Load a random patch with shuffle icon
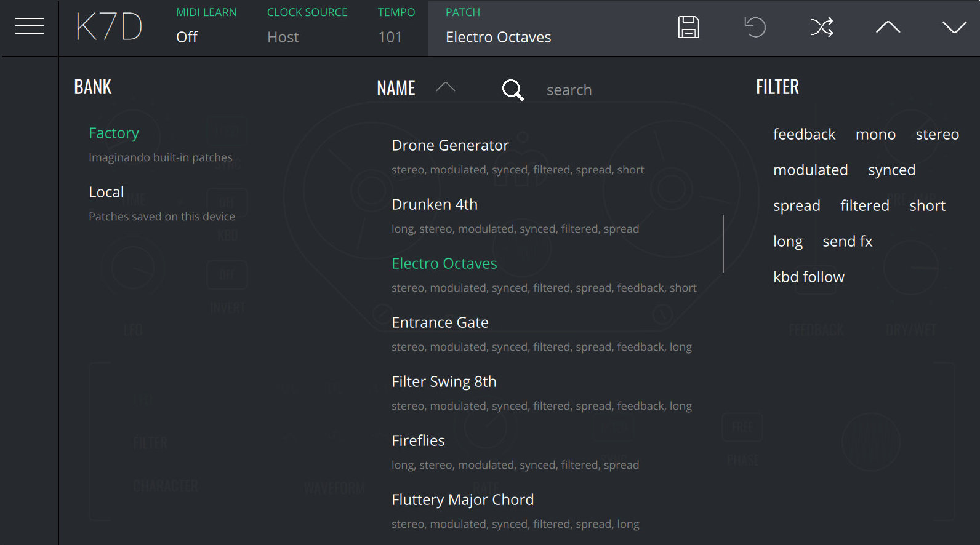Image resolution: width=980 pixels, height=545 pixels. tap(821, 27)
